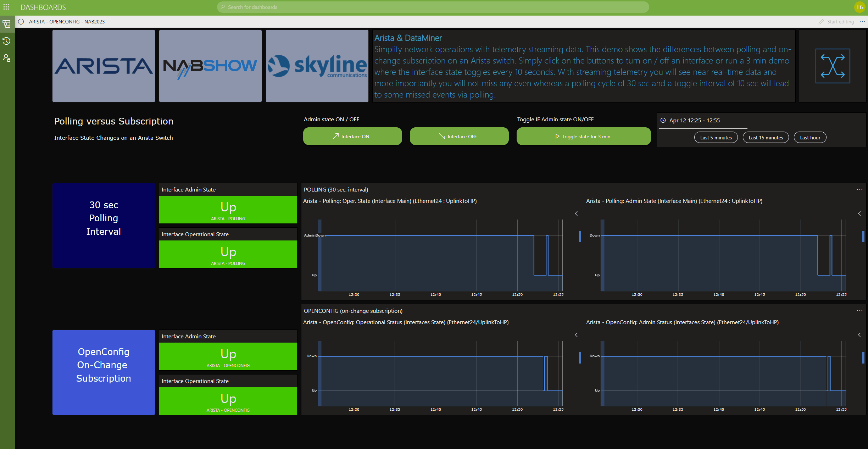This screenshot has width=868, height=449.
Task: Click the Polling versus Subscription heading
Action: [x=114, y=121]
